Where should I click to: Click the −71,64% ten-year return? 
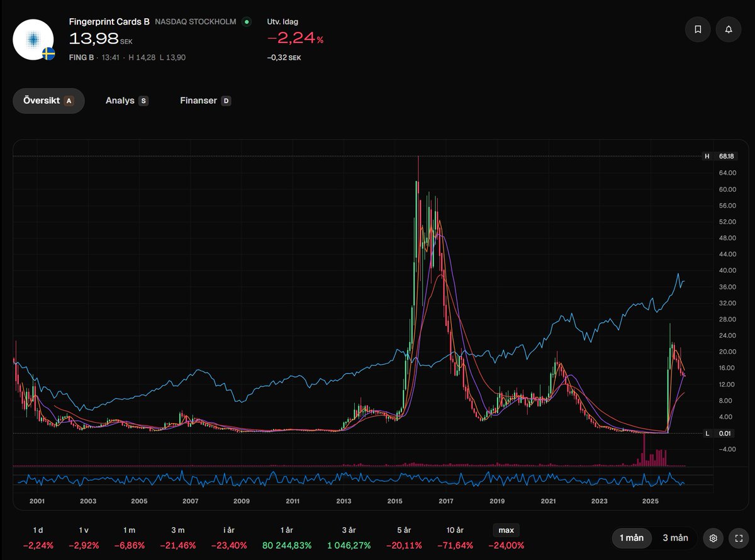point(454,546)
